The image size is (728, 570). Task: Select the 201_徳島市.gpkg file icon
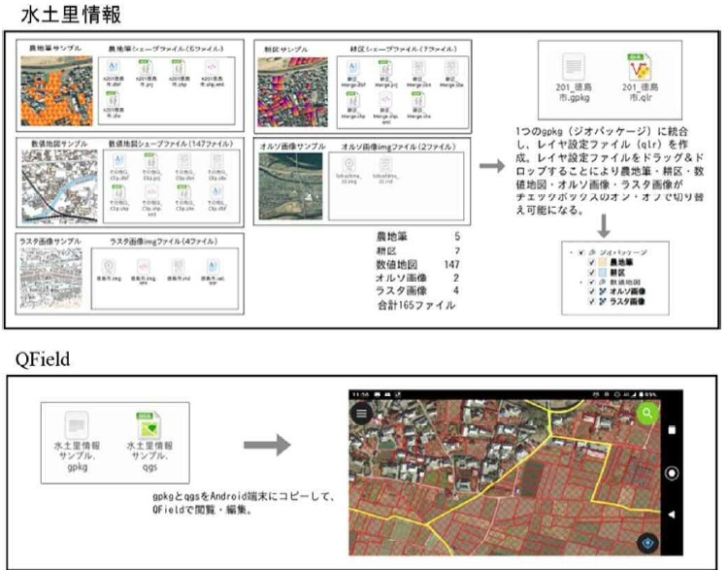574,67
